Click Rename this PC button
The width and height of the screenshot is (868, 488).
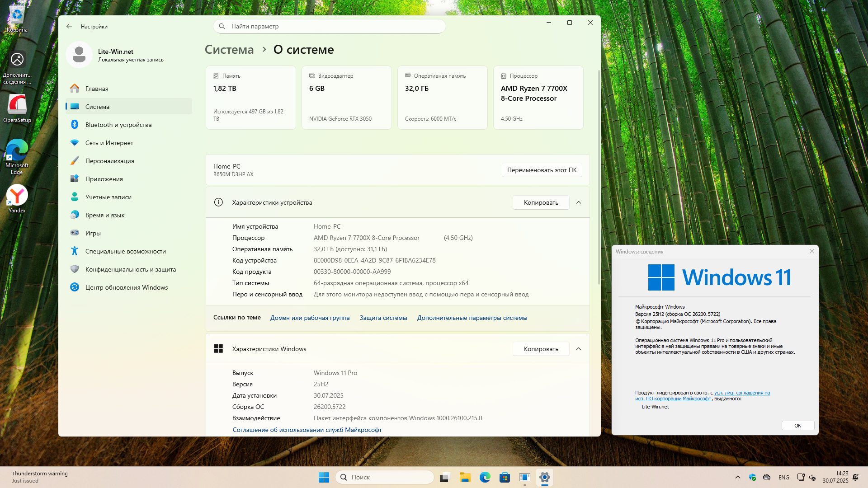pyautogui.click(x=542, y=170)
